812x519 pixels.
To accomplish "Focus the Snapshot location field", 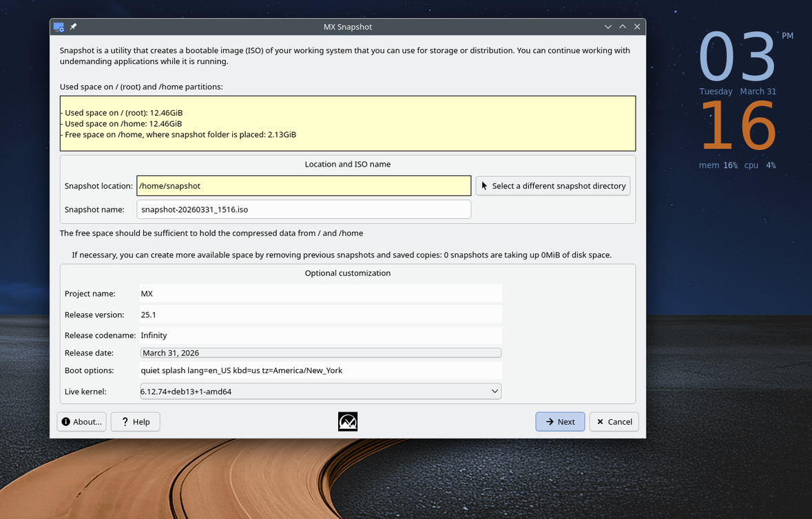I will [x=304, y=186].
